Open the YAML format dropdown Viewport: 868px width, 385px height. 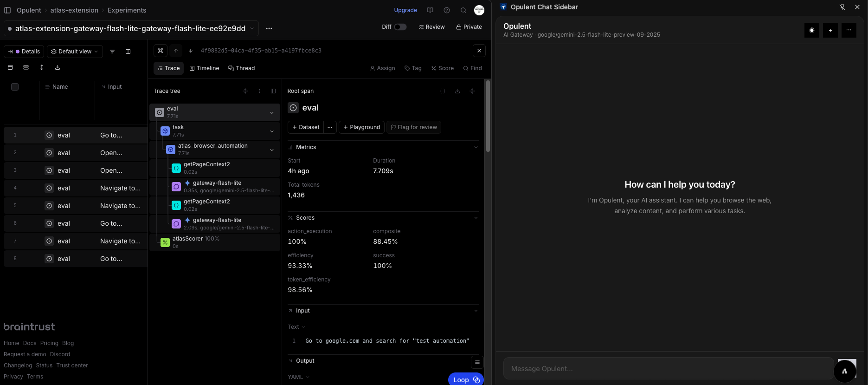click(x=298, y=377)
